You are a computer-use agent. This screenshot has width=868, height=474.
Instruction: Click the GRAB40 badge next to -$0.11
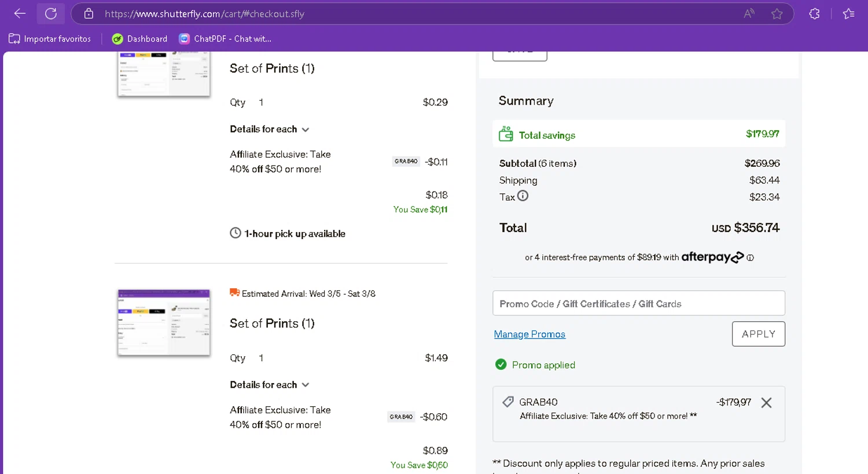(x=406, y=161)
